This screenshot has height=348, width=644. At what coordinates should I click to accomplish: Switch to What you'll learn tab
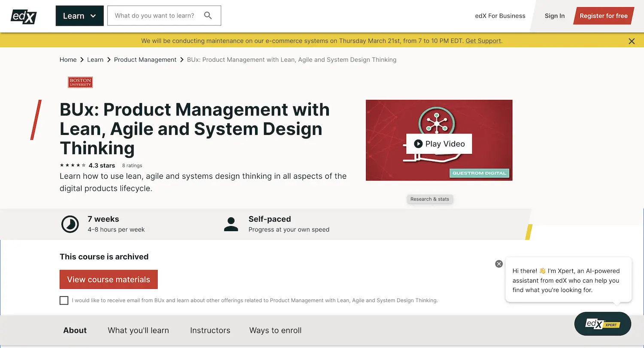tap(138, 330)
